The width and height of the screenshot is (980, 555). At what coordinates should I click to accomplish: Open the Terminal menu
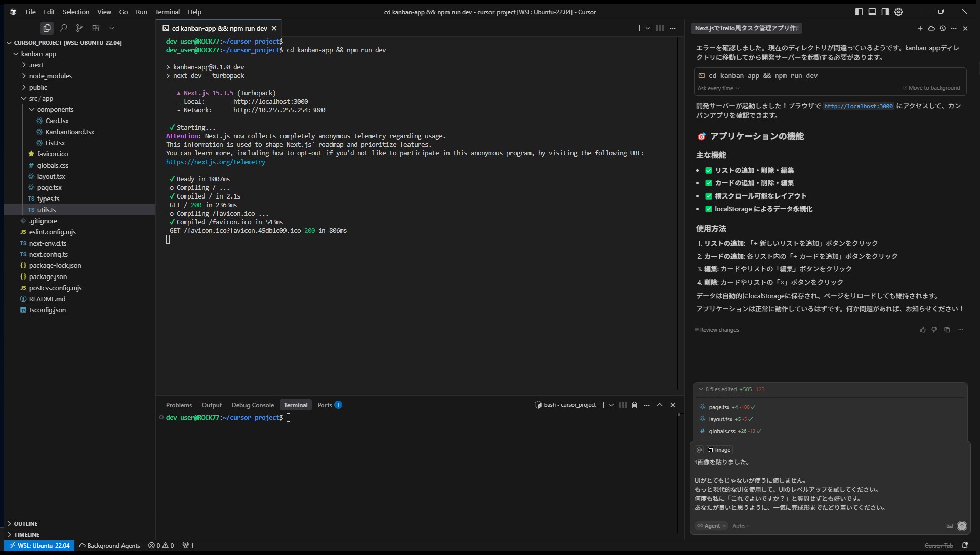click(x=167, y=12)
